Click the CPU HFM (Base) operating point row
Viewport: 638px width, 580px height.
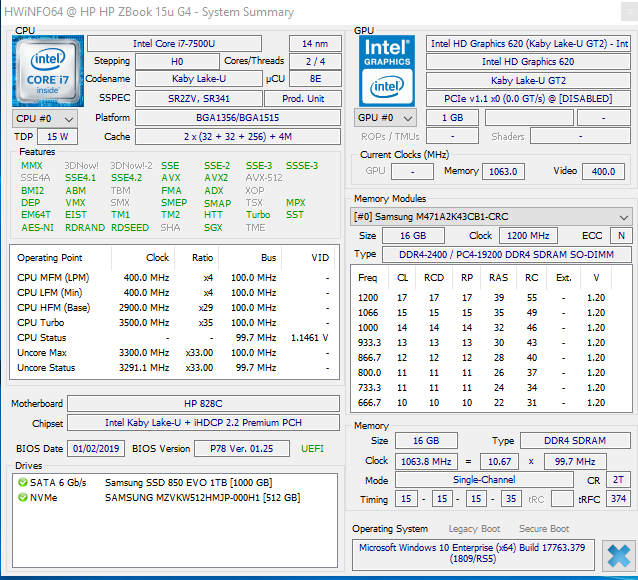click(x=174, y=308)
